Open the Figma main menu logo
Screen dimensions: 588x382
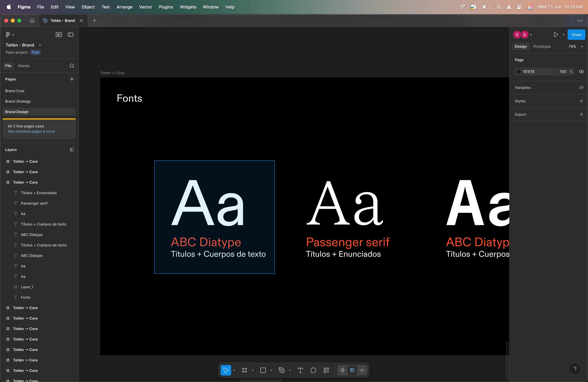(8, 35)
